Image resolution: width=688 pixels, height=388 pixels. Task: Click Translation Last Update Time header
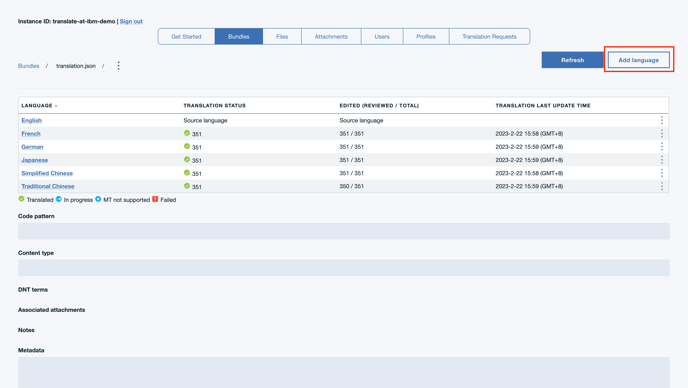click(543, 106)
